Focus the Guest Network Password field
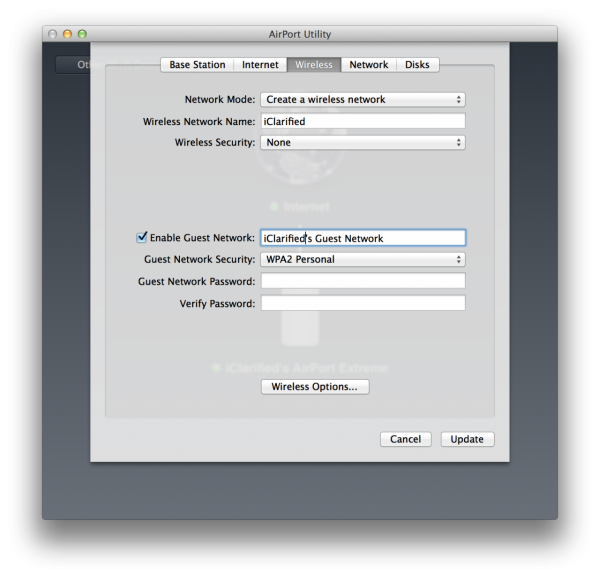Viewport: 600px width, 578px height. pos(363,281)
